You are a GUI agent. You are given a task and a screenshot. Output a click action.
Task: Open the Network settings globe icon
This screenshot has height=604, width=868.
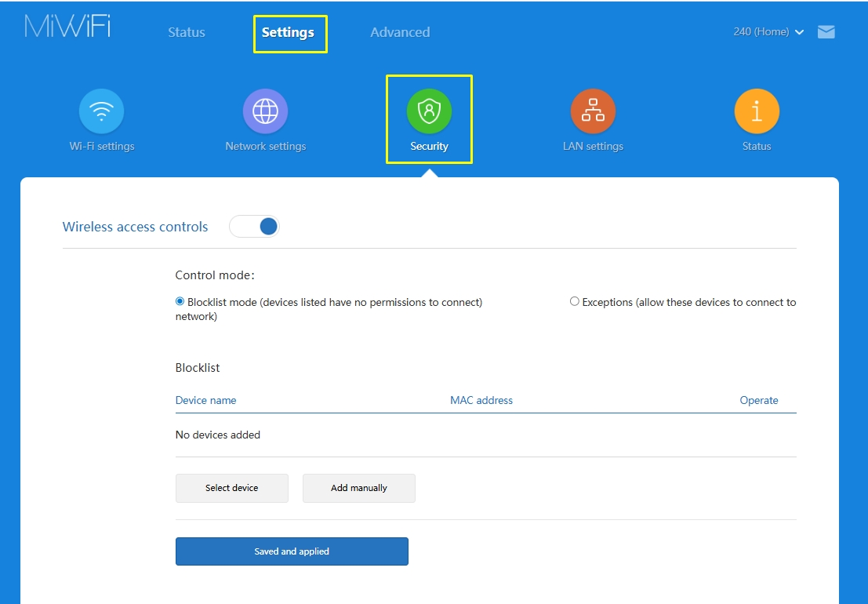(x=265, y=111)
